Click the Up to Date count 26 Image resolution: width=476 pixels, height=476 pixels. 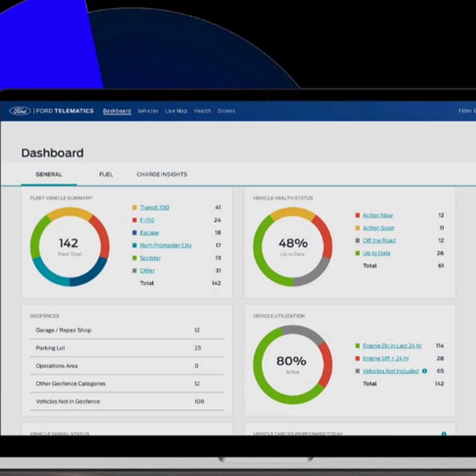click(440, 253)
